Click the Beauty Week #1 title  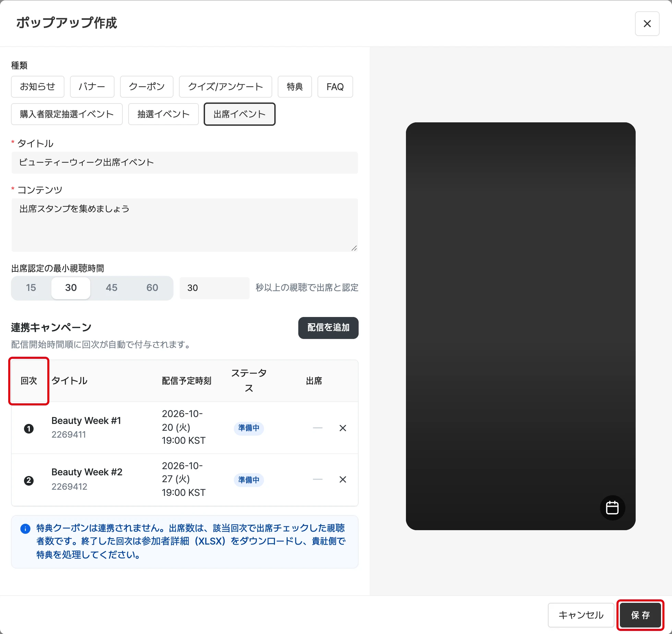tap(86, 421)
